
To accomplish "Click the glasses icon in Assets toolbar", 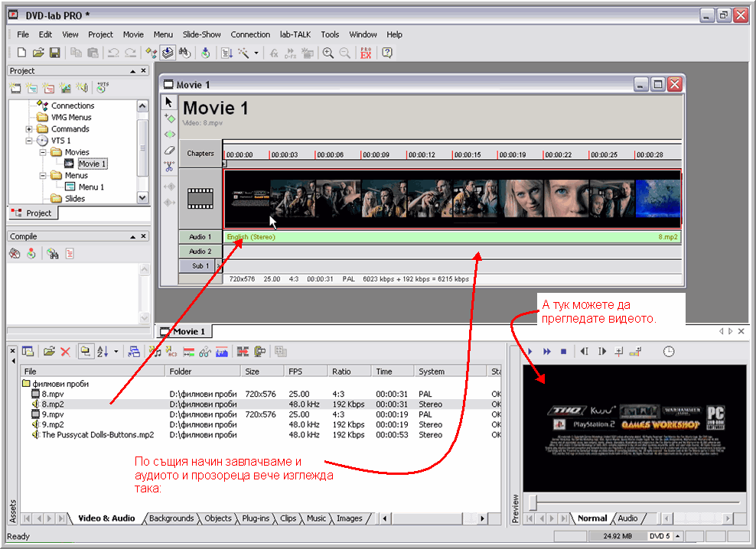I will tap(205, 352).
